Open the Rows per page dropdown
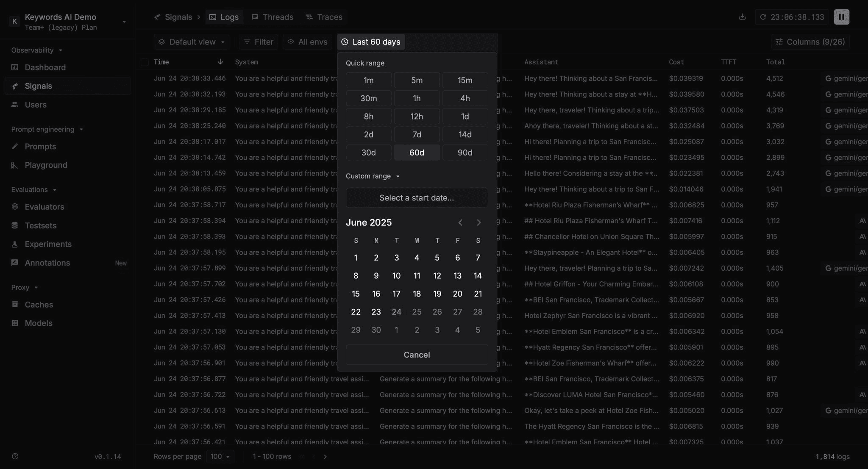This screenshot has height=469, width=868. [x=220, y=456]
